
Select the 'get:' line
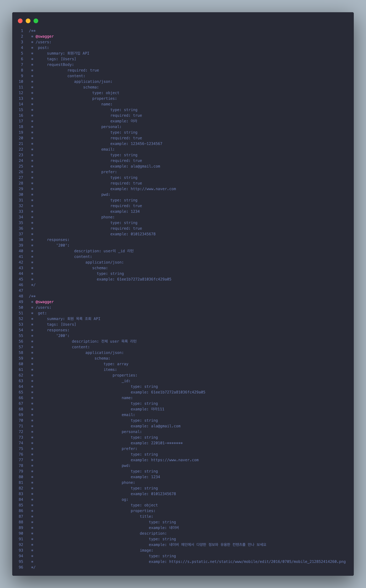[42, 313]
